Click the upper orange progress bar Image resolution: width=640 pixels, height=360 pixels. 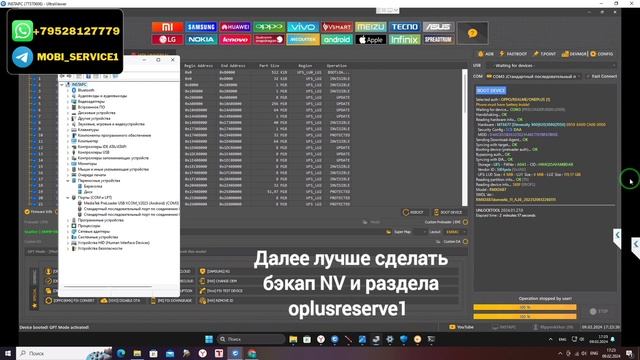(x=525, y=307)
